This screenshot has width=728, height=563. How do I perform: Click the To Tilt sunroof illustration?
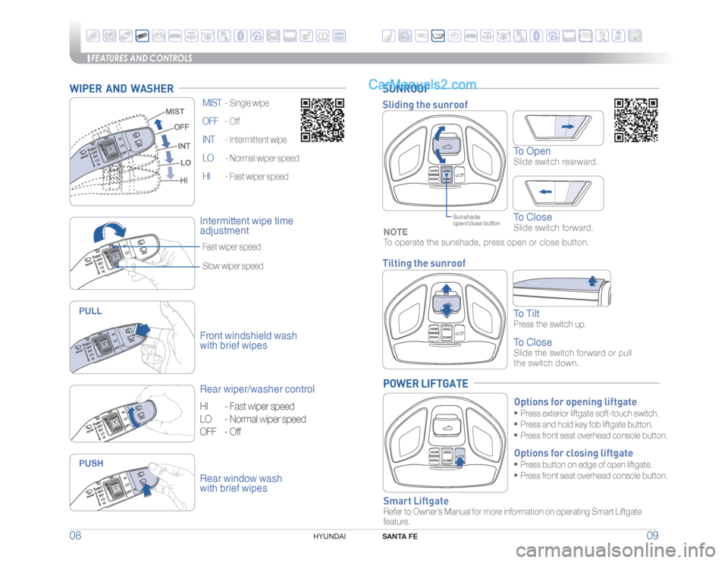pos(561,288)
